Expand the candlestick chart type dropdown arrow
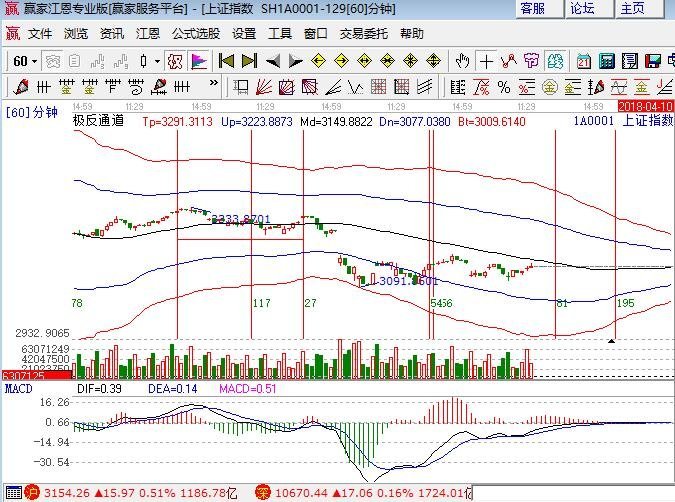 [158, 62]
